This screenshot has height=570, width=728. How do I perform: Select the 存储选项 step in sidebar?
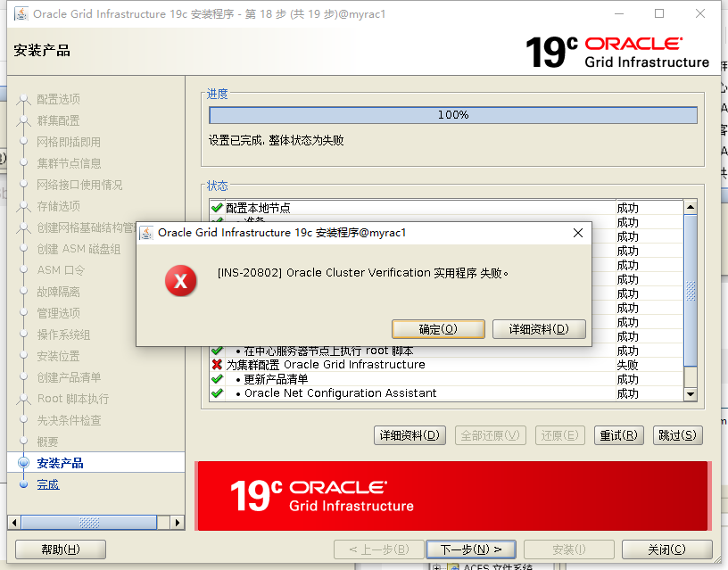(x=59, y=206)
